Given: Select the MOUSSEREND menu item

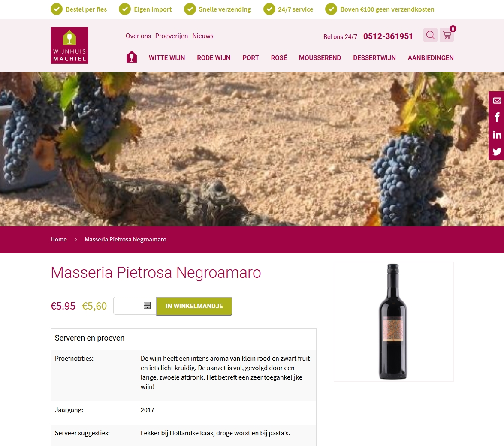Looking at the screenshot, I should (320, 58).
